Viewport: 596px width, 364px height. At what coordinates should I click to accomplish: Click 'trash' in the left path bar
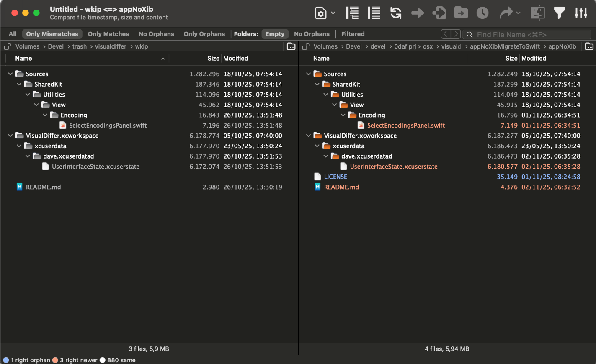(x=80, y=46)
